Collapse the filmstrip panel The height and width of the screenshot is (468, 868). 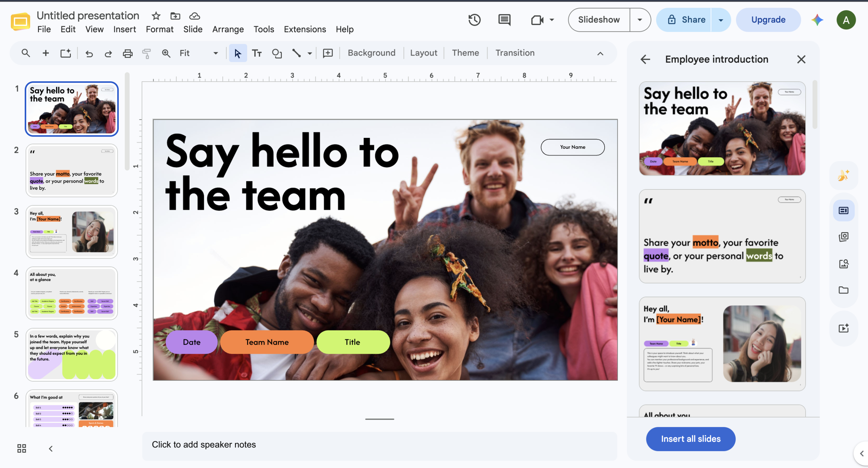tap(51, 449)
